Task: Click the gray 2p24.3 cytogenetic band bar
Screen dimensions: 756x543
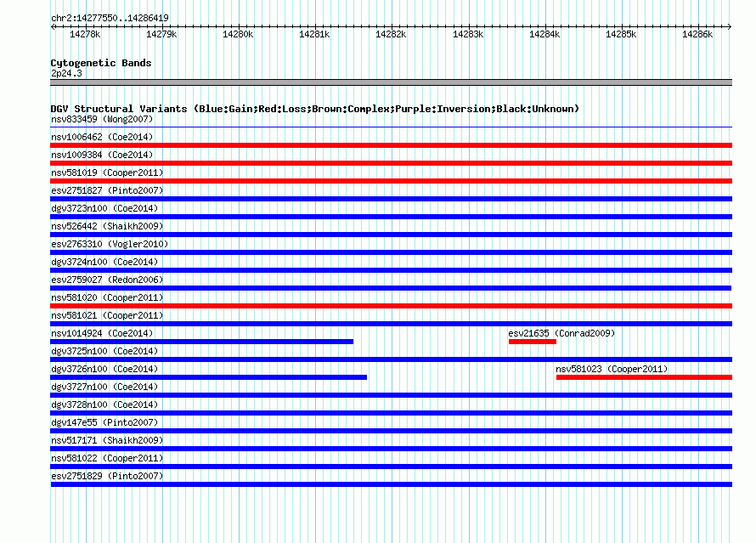Action: click(391, 82)
